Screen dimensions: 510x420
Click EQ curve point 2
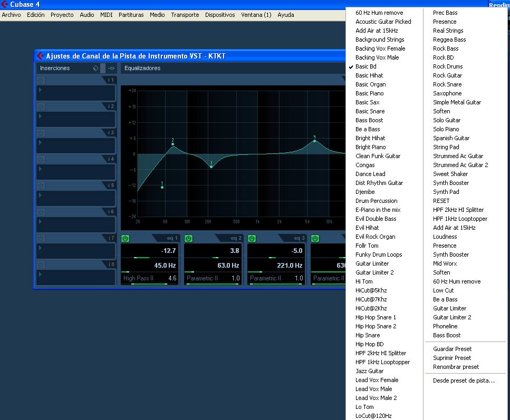tap(172, 144)
